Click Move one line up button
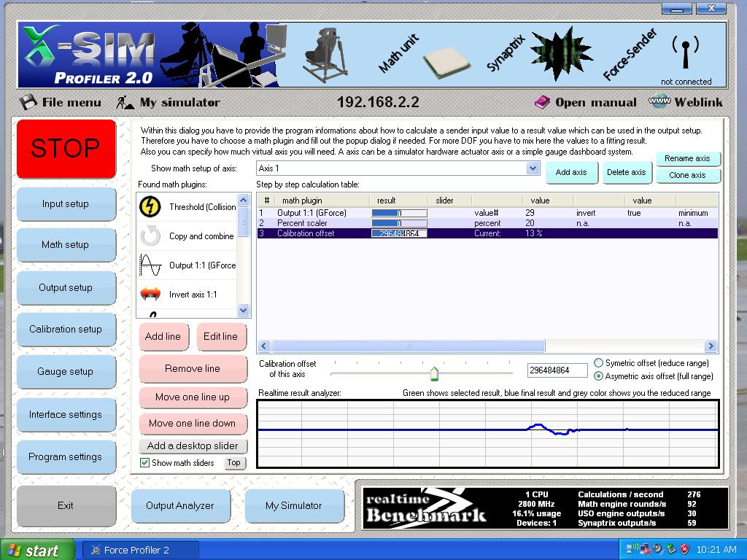The height and width of the screenshot is (560, 747). [193, 397]
